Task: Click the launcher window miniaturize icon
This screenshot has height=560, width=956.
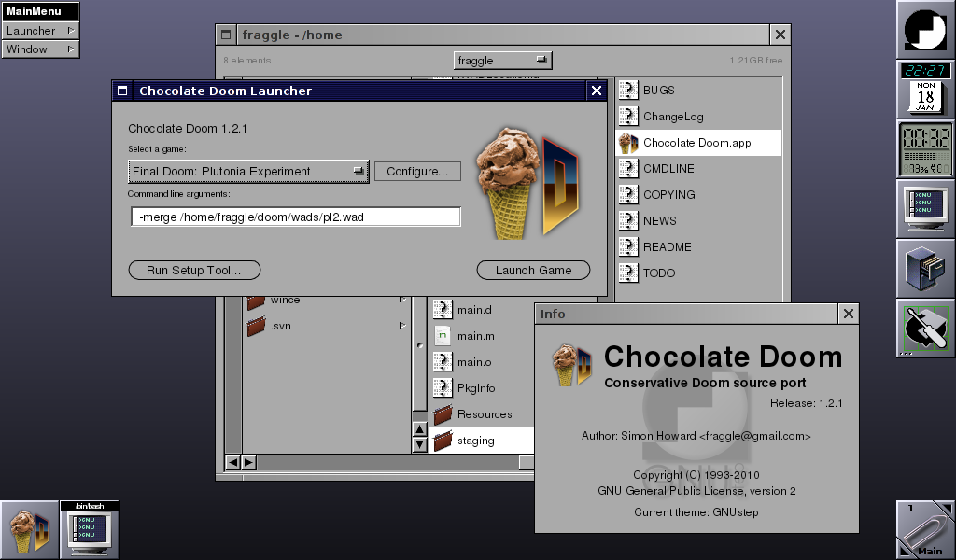Action: pos(122,91)
